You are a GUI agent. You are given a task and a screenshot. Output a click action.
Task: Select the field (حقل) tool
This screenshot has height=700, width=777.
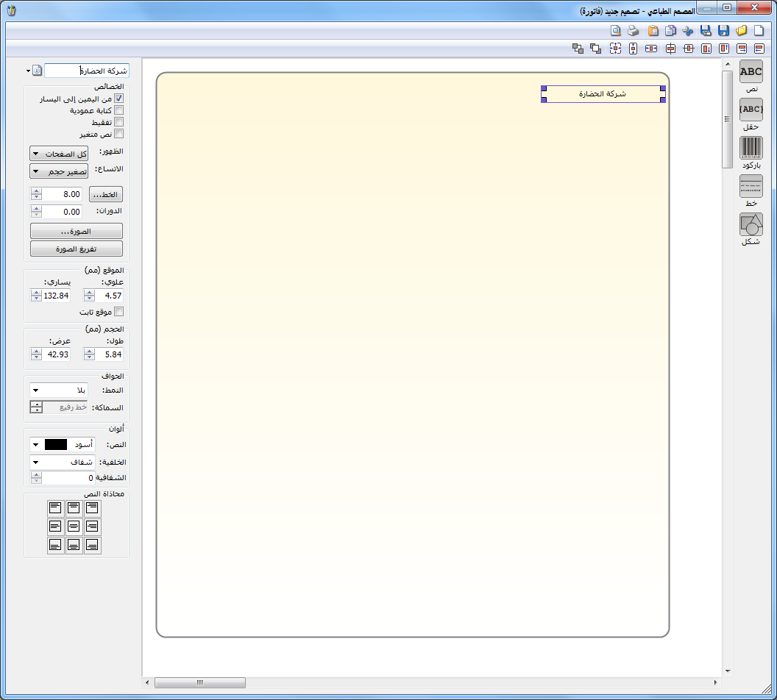point(751,110)
